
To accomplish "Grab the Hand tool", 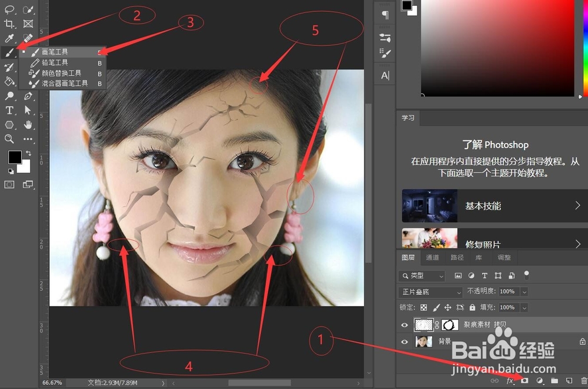I will coord(27,125).
